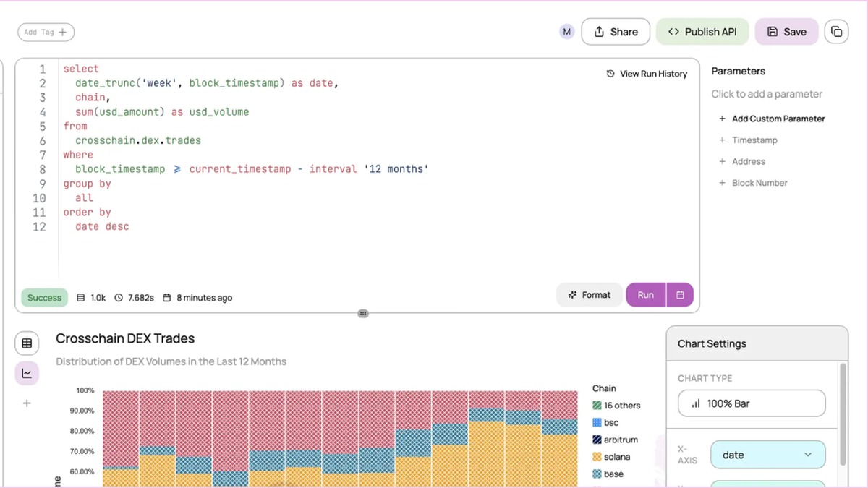Click the editor resize handle below the query box
Viewport: 868px width, 488px height.
(363, 314)
